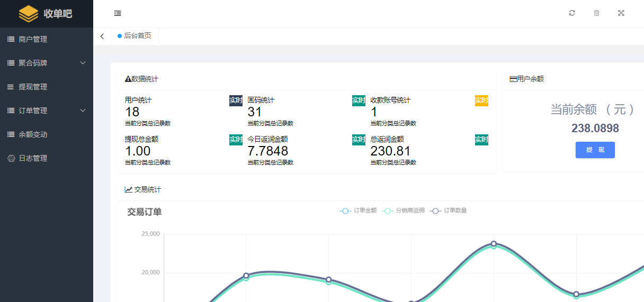
Task: Click the 实时 badge next to 用户统计
Action: click(236, 100)
